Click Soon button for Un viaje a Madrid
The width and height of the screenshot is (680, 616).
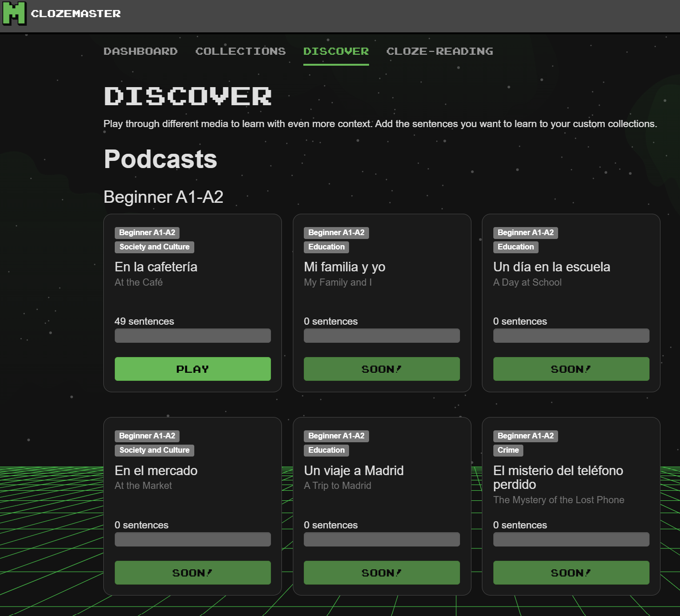point(381,573)
